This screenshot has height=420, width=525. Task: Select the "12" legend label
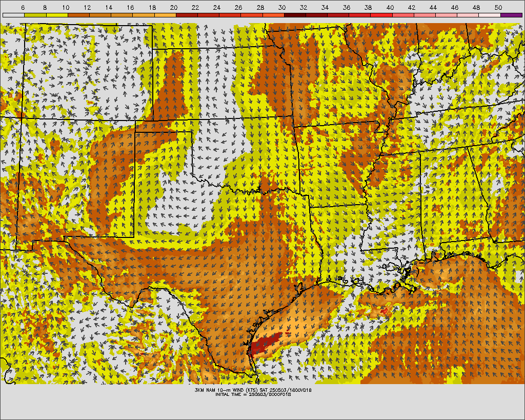tap(87, 7)
